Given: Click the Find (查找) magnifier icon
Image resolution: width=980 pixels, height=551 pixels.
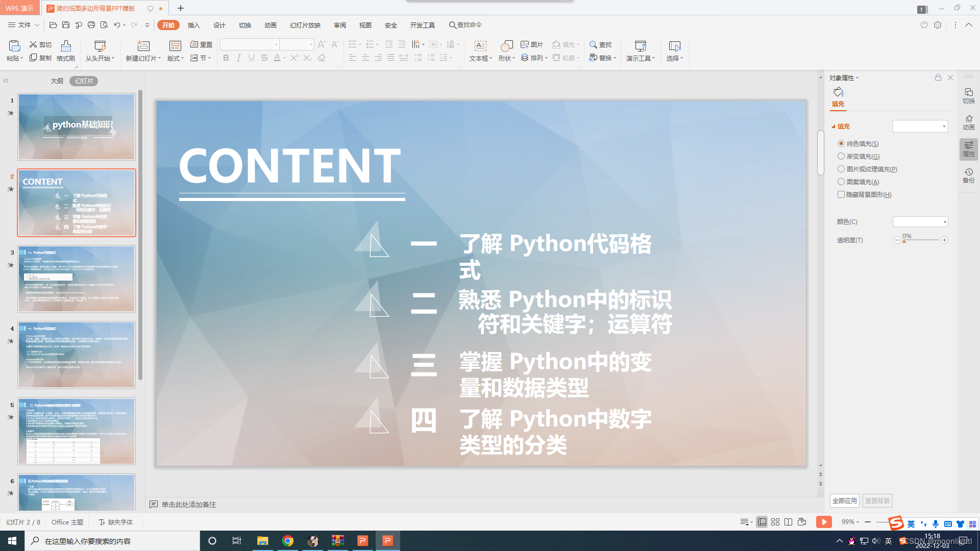Looking at the screenshot, I should click(593, 45).
